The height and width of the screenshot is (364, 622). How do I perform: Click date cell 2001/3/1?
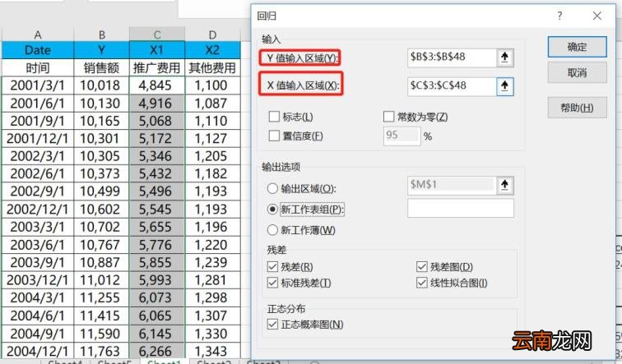[38, 85]
